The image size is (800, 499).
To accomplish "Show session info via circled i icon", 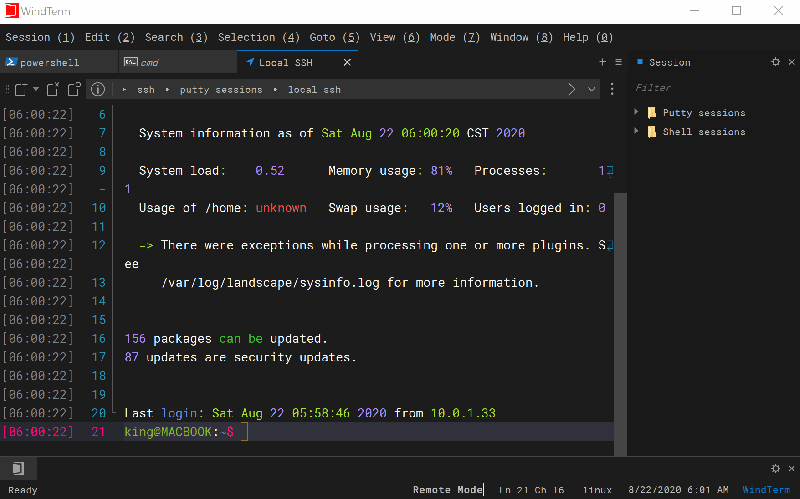I will [97, 90].
